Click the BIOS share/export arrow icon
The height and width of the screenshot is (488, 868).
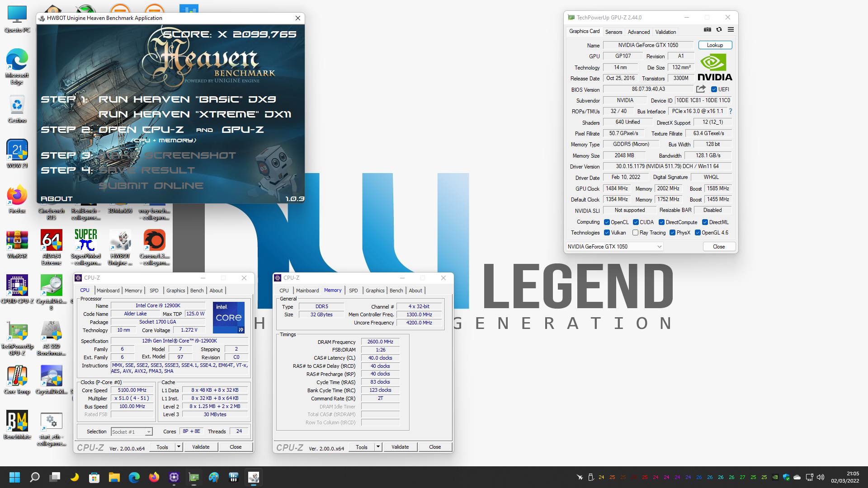pos(701,89)
